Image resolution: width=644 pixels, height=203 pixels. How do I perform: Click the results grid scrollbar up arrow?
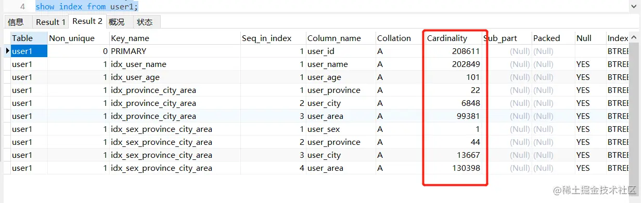point(634,37)
